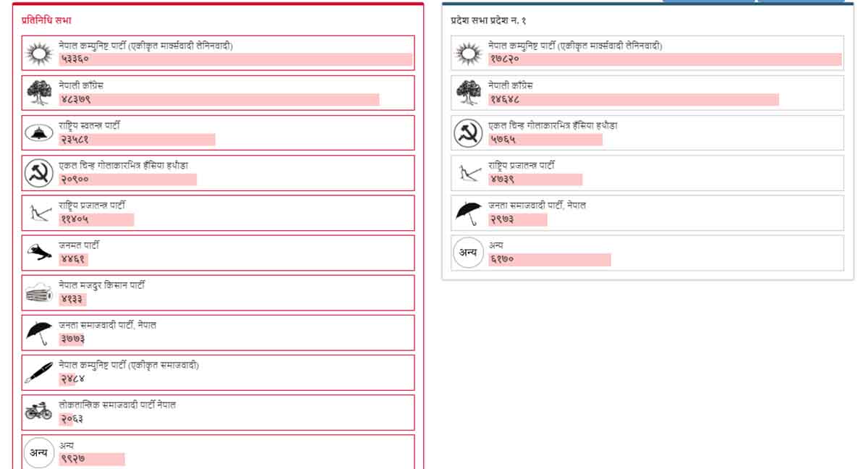Click the loudspeaker icon of जनमत पार्टी
This screenshot has width=868, height=469.
point(38,253)
